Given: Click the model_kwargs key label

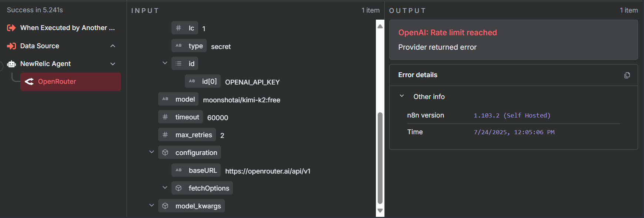Looking at the screenshot, I should 198,206.
